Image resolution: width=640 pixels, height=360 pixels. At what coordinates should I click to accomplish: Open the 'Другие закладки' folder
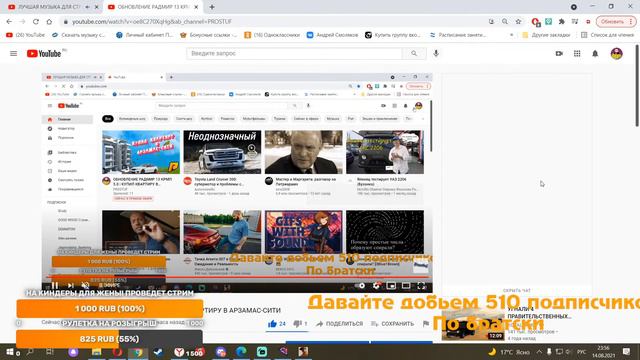click(546, 35)
